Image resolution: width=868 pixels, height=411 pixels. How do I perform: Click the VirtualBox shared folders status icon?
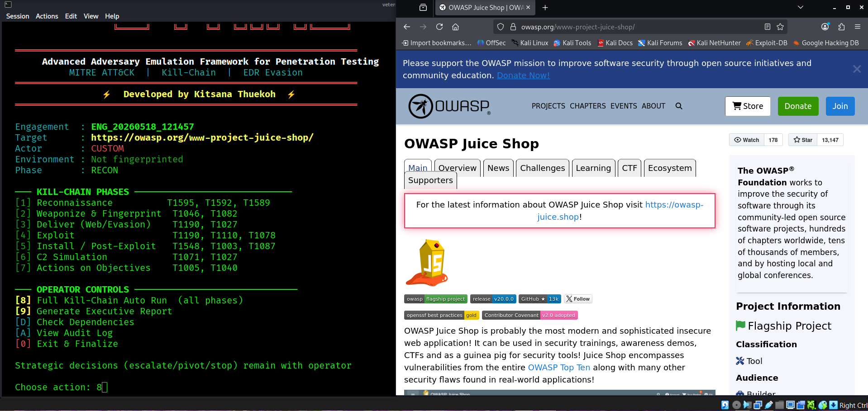[779, 405]
